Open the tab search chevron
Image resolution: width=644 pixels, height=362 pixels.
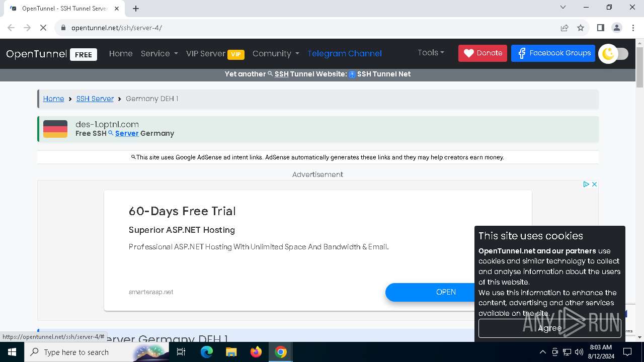(x=563, y=7)
